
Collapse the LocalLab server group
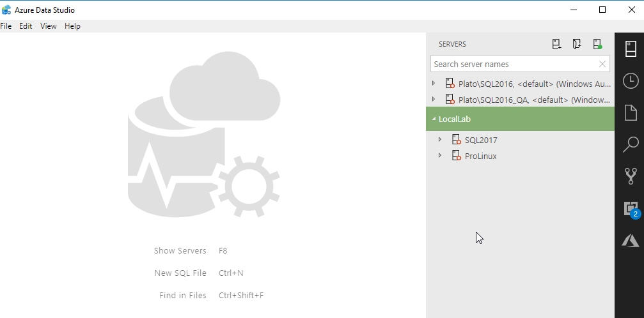[x=434, y=119]
